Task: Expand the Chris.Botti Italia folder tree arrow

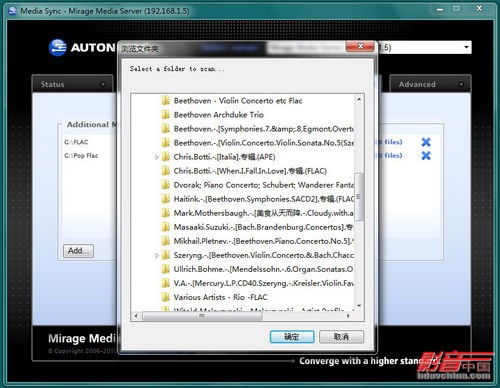Action: click(157, 157)
